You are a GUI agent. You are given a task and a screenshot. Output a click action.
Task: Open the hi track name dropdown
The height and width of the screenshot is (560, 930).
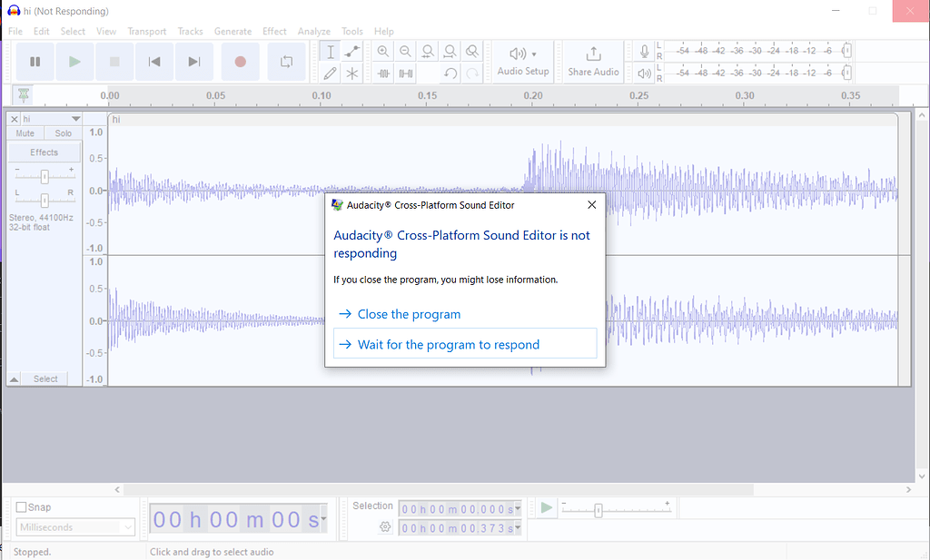pyautogui.click(x=75, y=118)
